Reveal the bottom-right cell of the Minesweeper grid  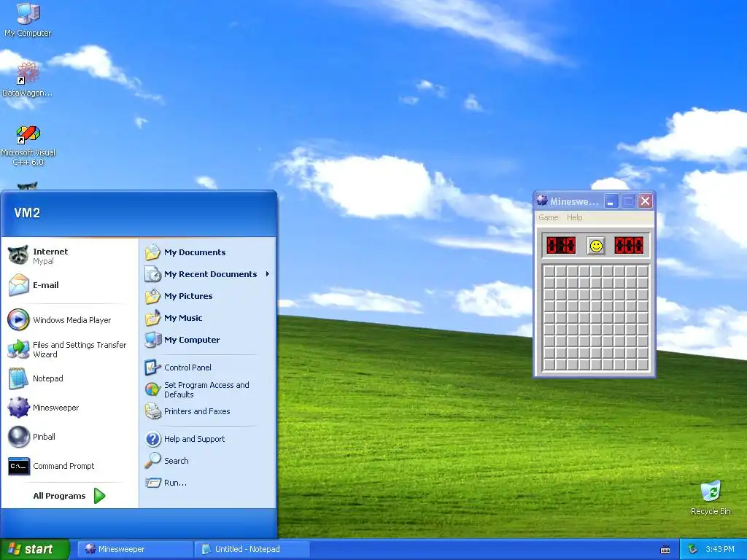pyautogui.click(x=643, y=365)
